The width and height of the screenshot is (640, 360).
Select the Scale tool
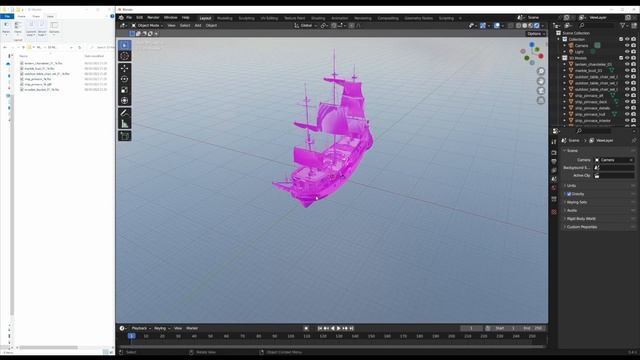125,90
